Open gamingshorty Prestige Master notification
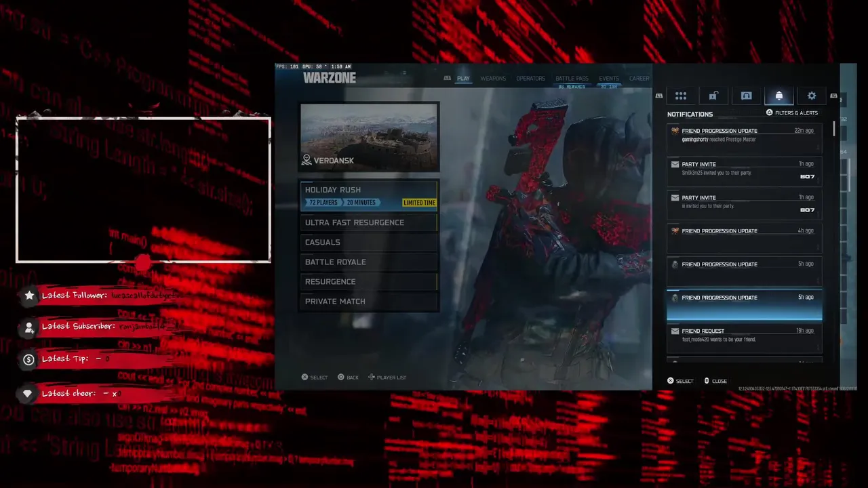The image size is (868, 488). point(744,138)
